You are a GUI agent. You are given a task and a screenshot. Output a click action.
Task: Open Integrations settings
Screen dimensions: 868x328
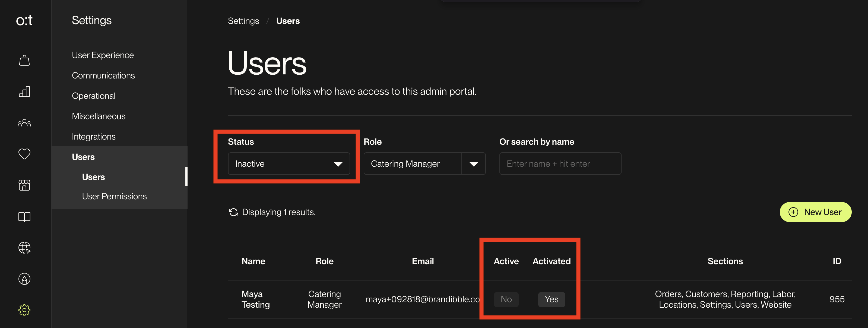(x=93, y=137)
